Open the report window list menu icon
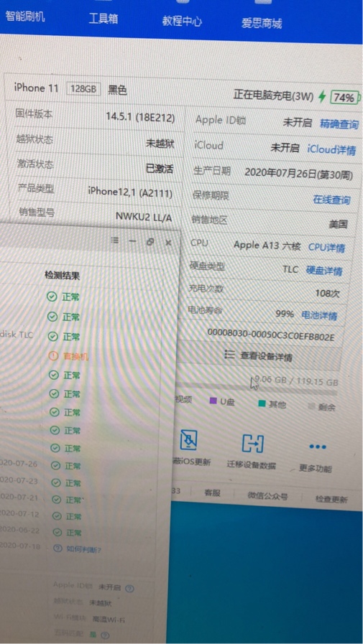 click(x=116, y=241)
